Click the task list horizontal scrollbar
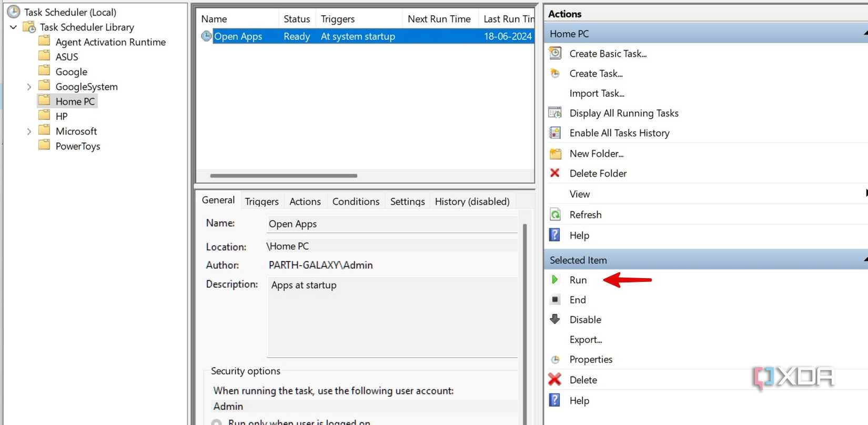Image resolution: width=868 pixels, height=425 pixels. (284, 176)
